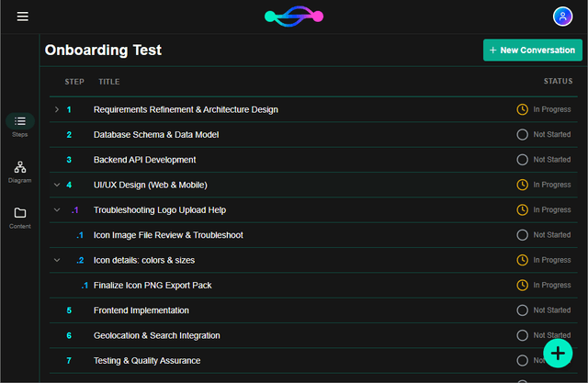
Task: Click the app logo in header
Action: [294, 17]
